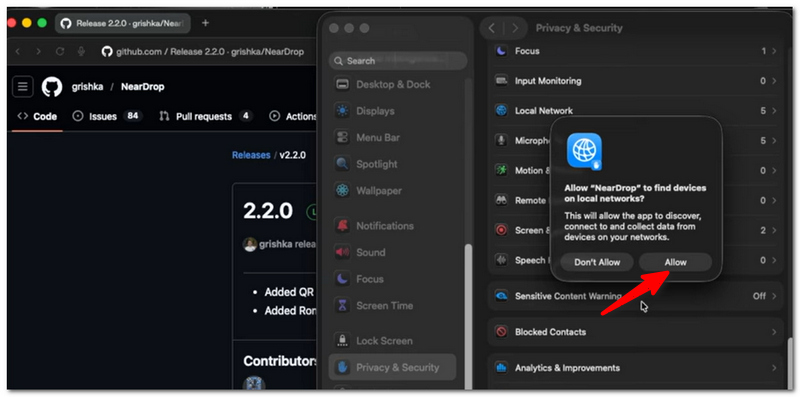Switch to the Issues tab
This screenshot has height=397, width=800.
107,116
